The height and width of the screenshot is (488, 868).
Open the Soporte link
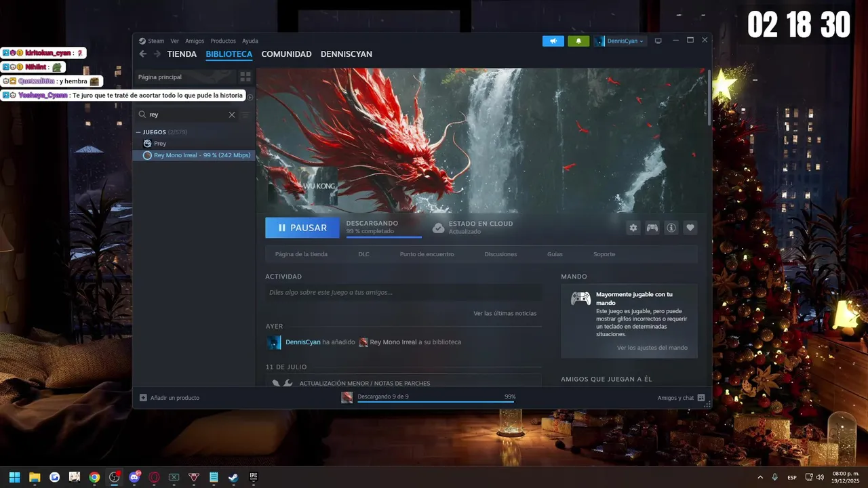point(604,254)
